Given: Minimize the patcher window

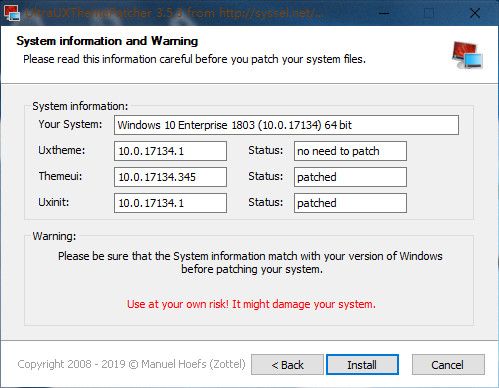Looking at the screenshot, I should click(384, 13).
